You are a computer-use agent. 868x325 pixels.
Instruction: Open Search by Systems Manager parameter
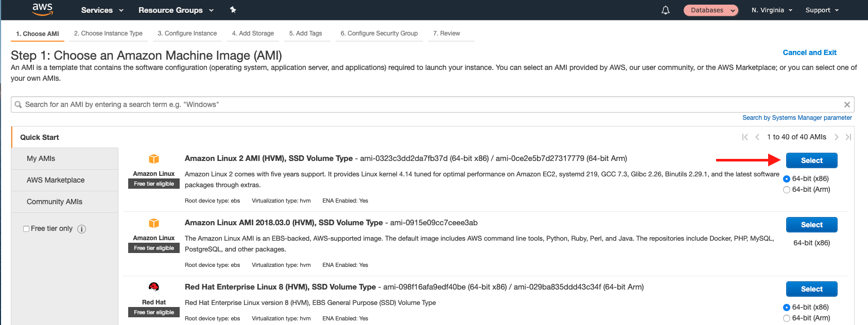coord(797,118)
